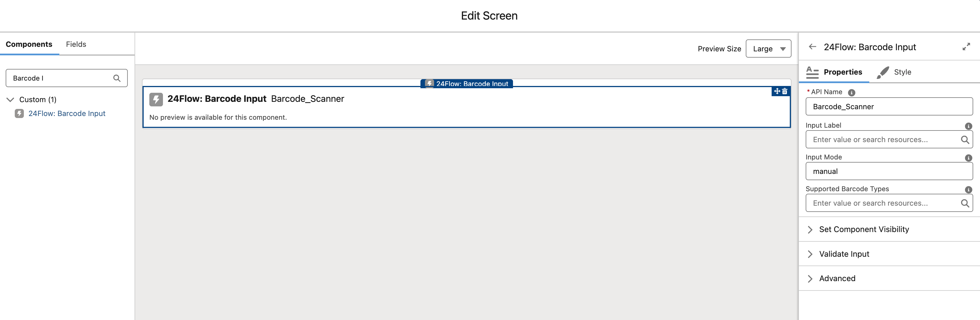Click the lightning icon beside 24Flow list item
The width and height of the screenshot is (980, 320).
[x=19, y=113]
